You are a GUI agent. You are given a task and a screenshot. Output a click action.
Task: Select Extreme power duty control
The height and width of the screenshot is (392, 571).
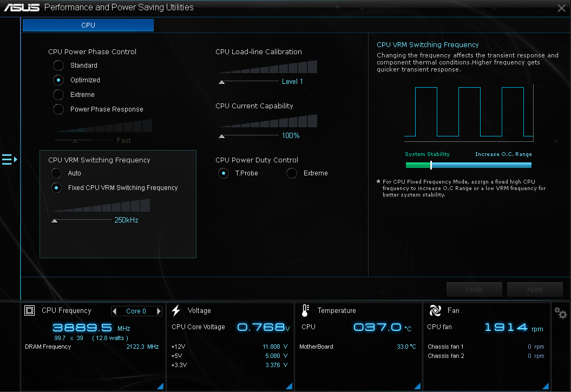[x=292, y=173]
